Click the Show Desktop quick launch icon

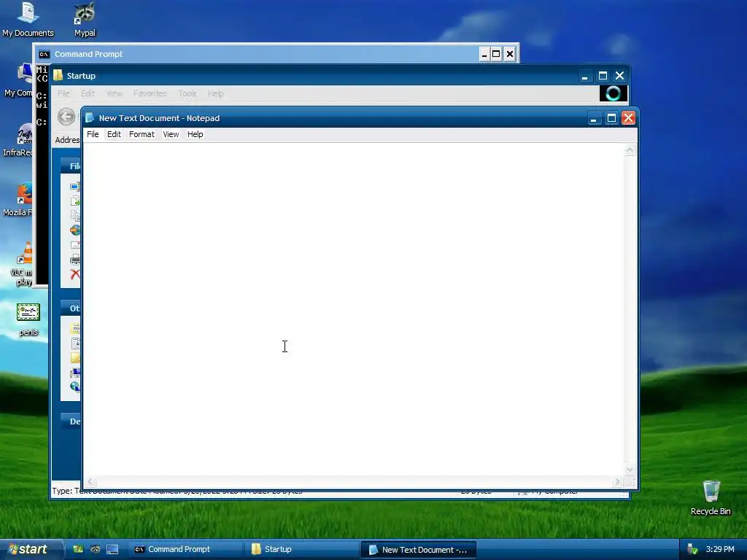click(112, 550)
